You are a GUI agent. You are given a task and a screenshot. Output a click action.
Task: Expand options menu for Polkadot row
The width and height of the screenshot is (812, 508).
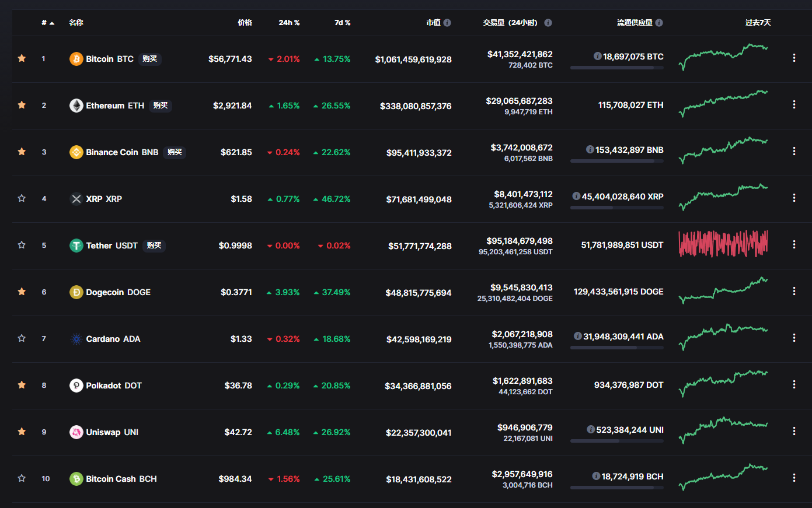click(x=794, y=384)
